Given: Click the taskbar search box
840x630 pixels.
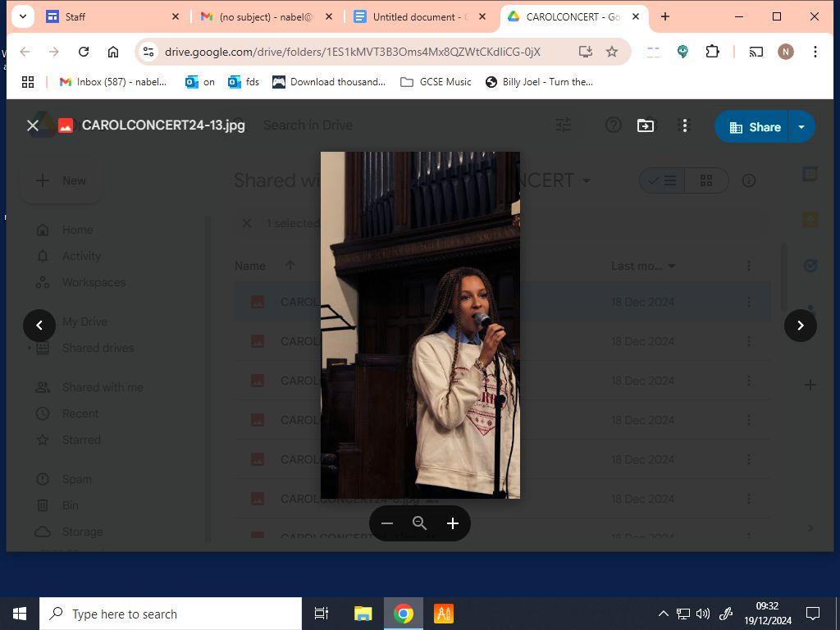Looking at the screenshot, I should click(171, 614).
